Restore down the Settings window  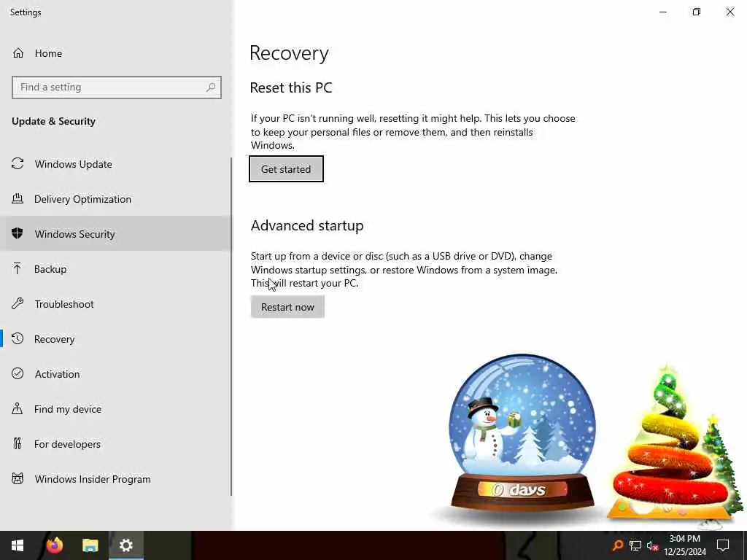[697, 12]
